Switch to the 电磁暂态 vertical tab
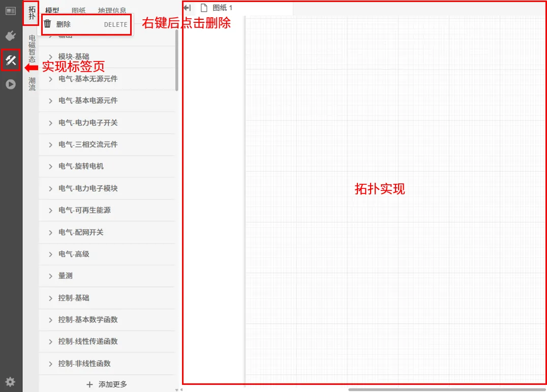 click(x=31, y=55)
